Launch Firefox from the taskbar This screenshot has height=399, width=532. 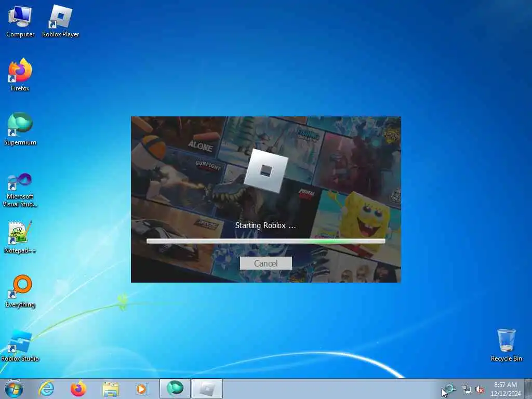click(78, 389)
